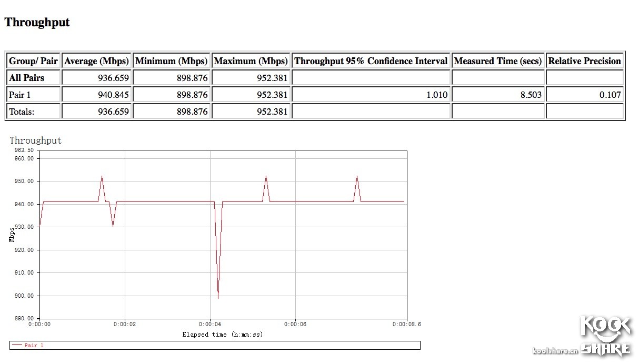Click the 963.50 y-axis label
Screen dimensions: 639x364
pos(24,150)
